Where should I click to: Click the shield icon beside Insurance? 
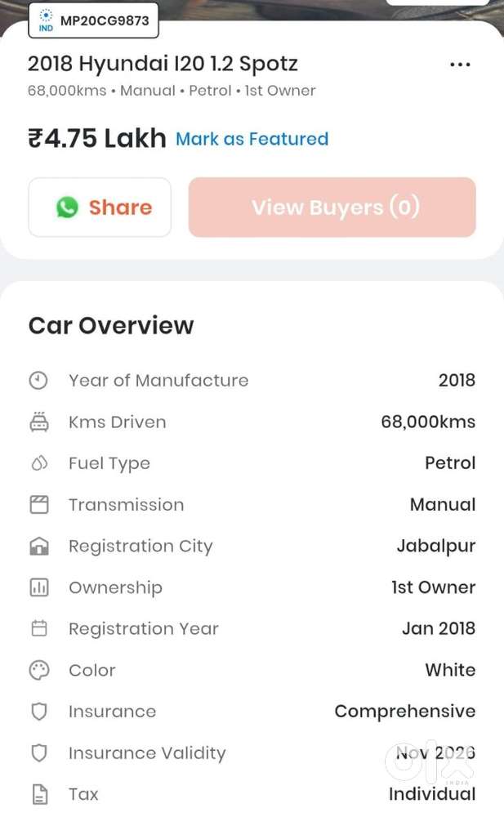point(38,711)
